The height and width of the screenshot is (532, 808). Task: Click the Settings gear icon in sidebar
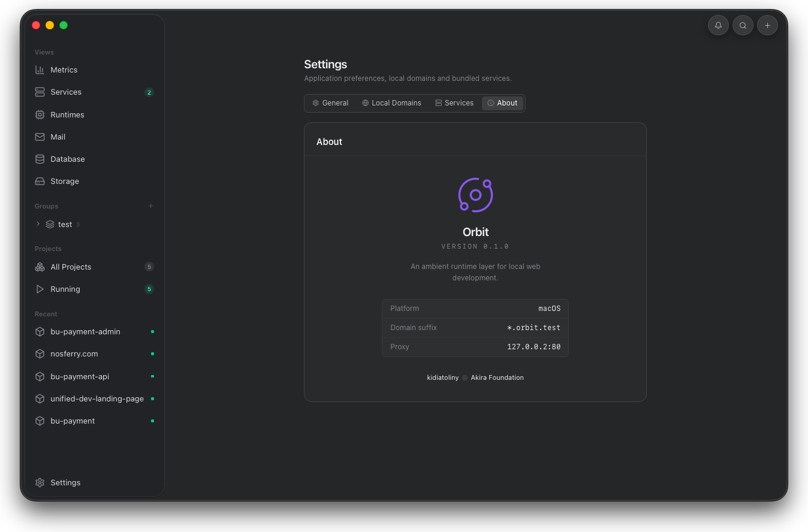tap(40, 482)
